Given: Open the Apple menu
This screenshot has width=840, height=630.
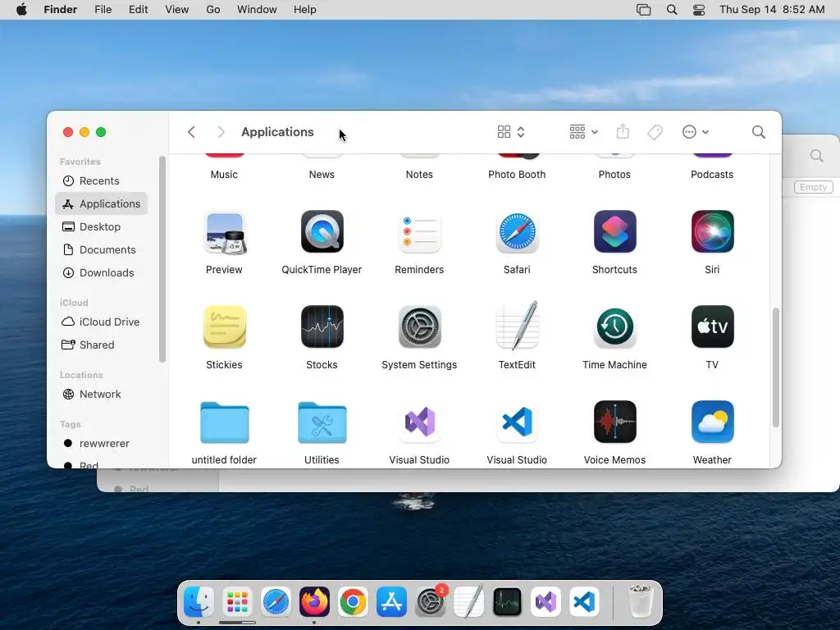Looking at the screenshot, I should (21, 10).
